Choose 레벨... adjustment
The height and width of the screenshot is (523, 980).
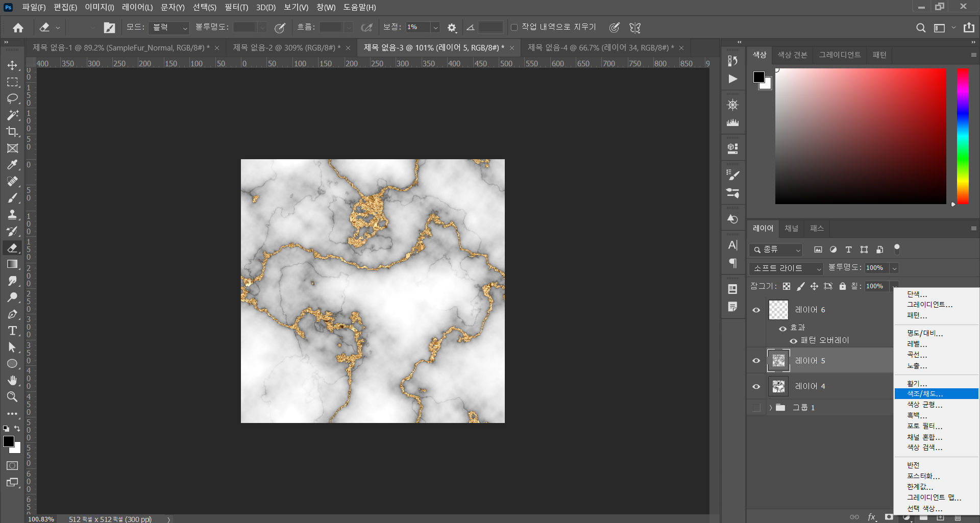point(936,344)
